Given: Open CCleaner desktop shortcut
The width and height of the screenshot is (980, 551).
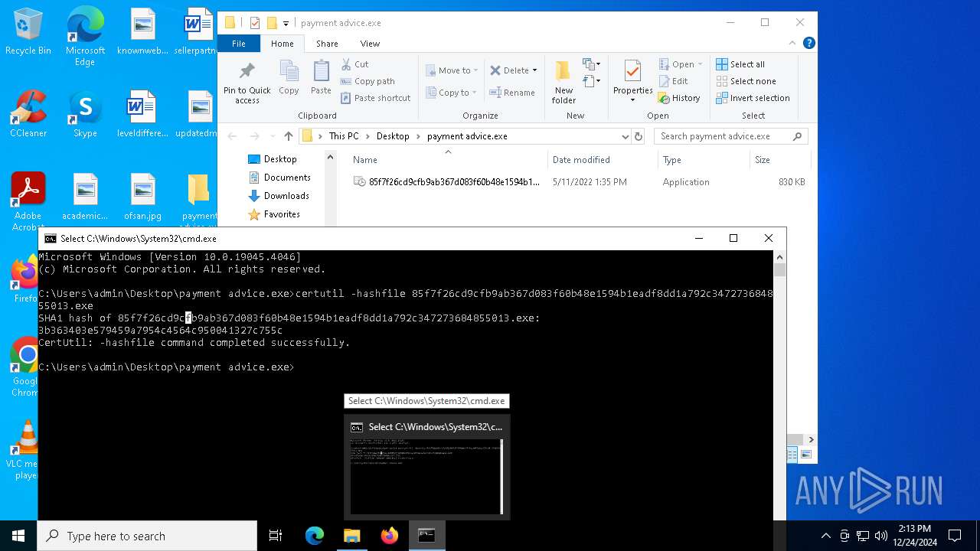Looking at the screenshot, I should pos(28,115).
